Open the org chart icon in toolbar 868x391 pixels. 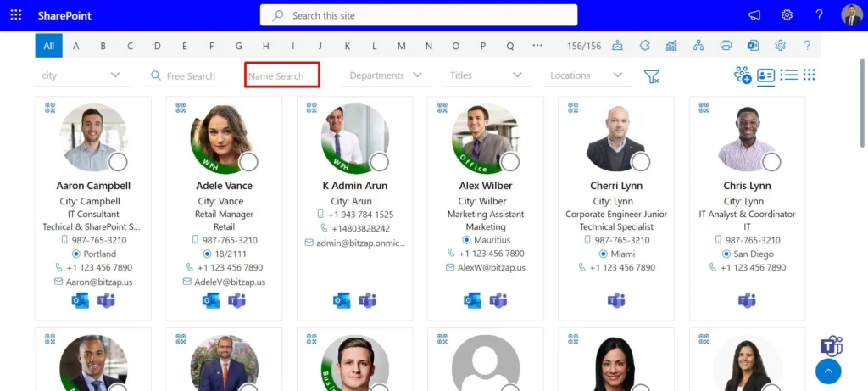[698, 46]
